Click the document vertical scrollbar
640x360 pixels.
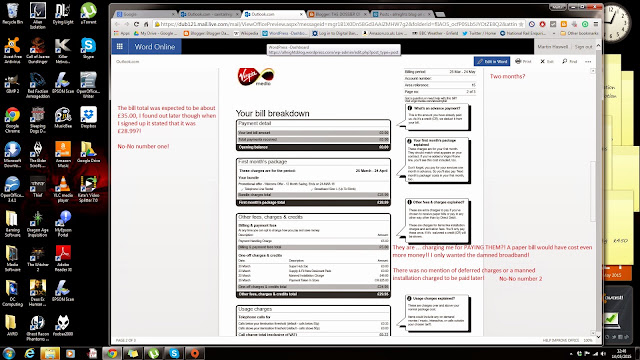click(x=593, y=202)
